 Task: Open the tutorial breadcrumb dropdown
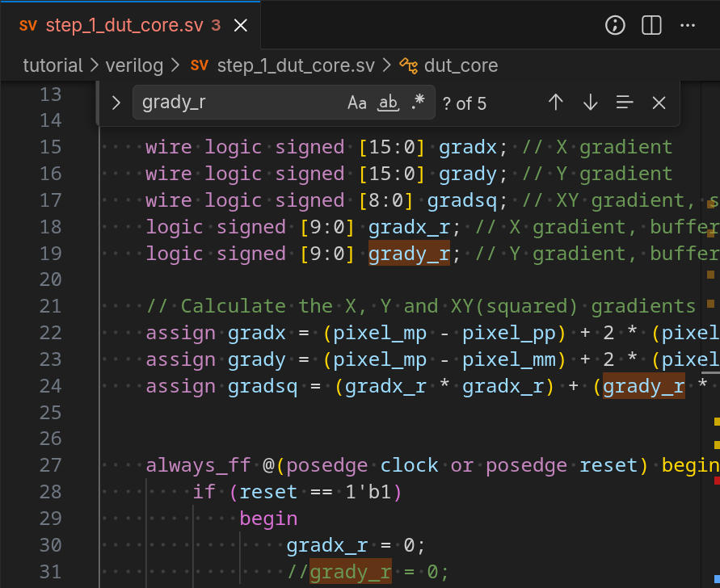click(x=53, y=65)
